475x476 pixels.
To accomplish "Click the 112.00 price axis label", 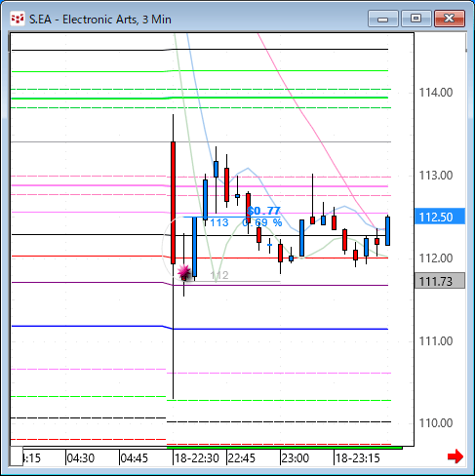I will tap(436, 258).
